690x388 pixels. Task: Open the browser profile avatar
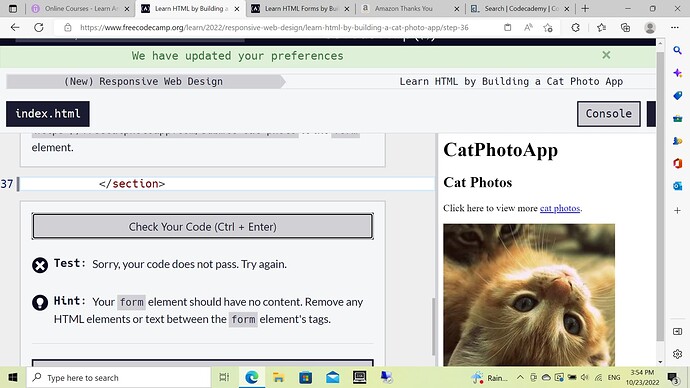(x=650, y=27)
